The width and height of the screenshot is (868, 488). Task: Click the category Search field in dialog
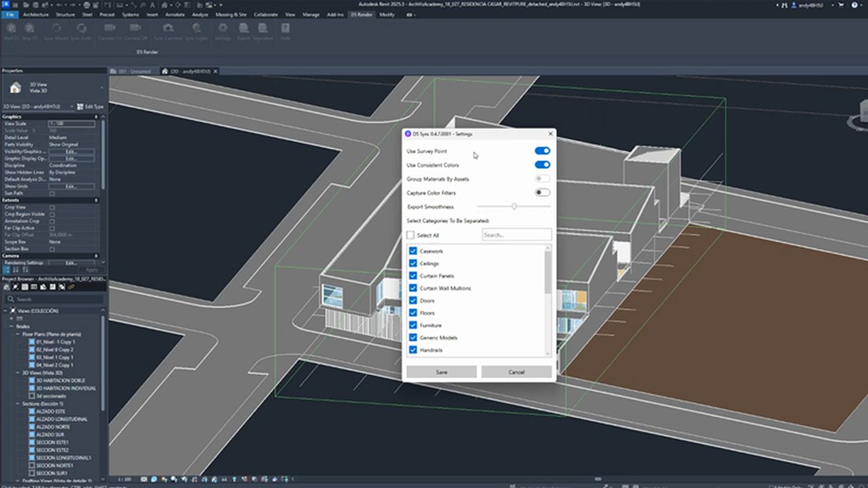516,235
